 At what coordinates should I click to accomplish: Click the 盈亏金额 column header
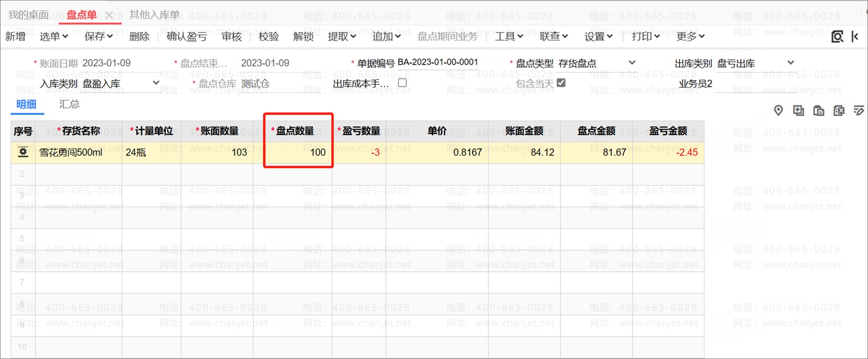[x=668, y=131]
